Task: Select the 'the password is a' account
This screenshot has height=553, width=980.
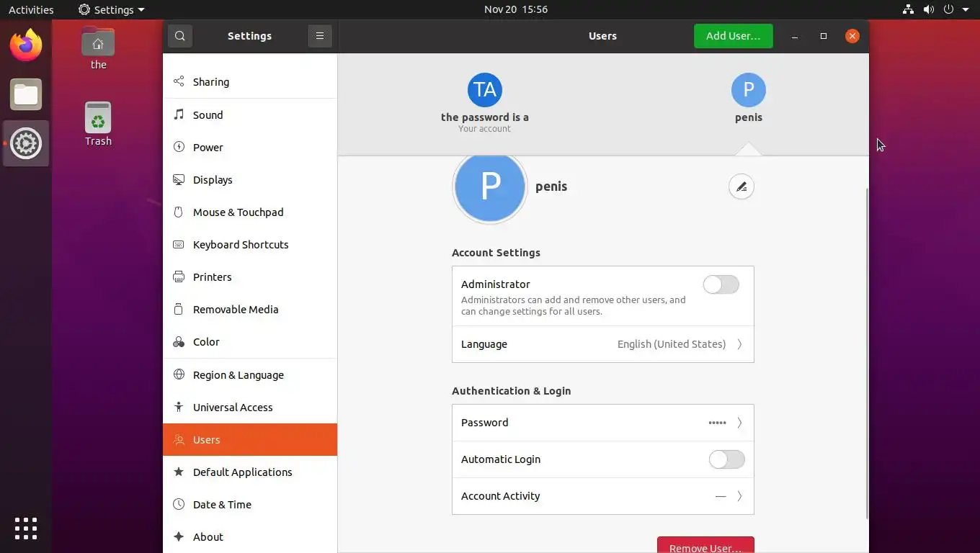Action: tap(485, 102)
